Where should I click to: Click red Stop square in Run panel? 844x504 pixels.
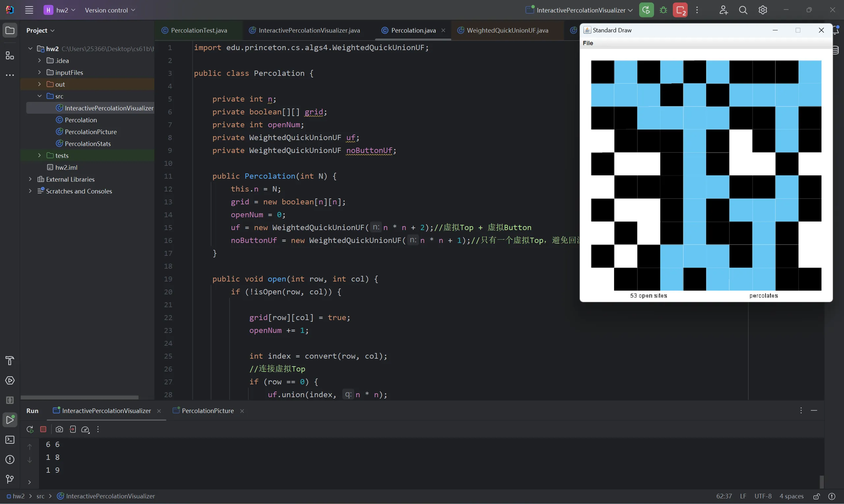(x=43, y=429)
